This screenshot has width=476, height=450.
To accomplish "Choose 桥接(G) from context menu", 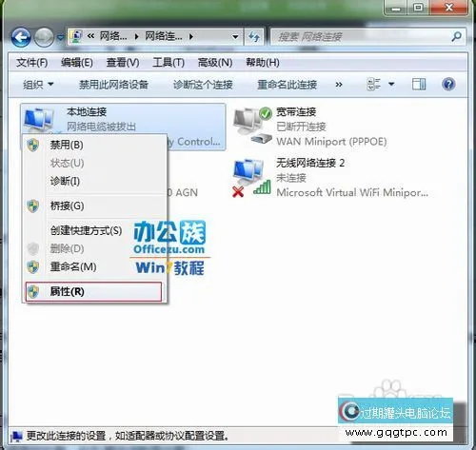I will click(x=94, y=206).
